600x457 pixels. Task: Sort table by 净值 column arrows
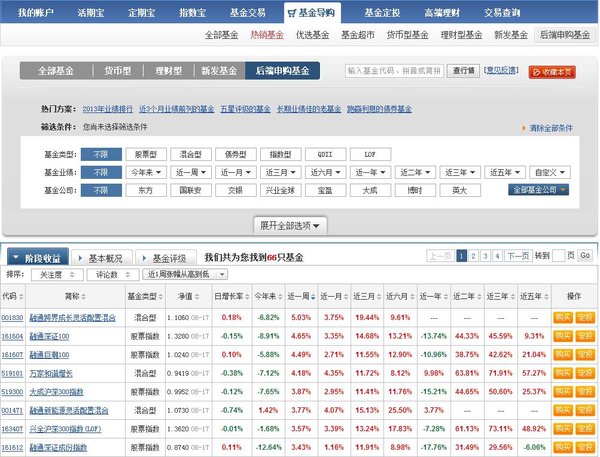(197, 297)
